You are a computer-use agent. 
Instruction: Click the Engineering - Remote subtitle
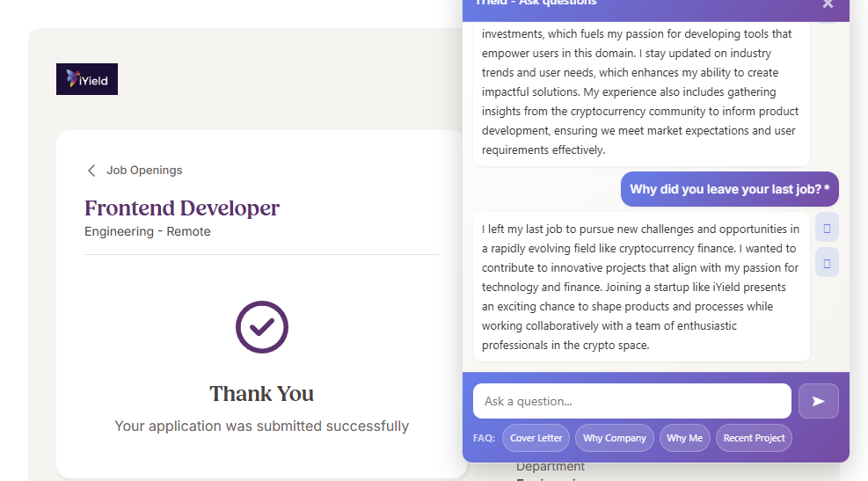coord(148,231)
